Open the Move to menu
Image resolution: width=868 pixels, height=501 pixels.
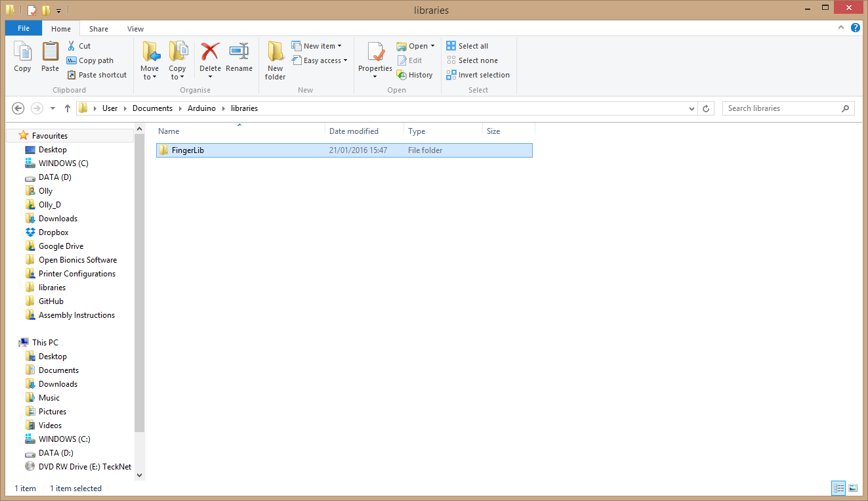tap(150, 61)
